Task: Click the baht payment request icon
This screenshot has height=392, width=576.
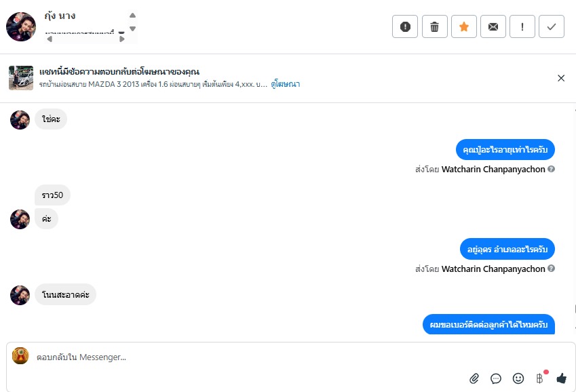Action: coord(540,378)
